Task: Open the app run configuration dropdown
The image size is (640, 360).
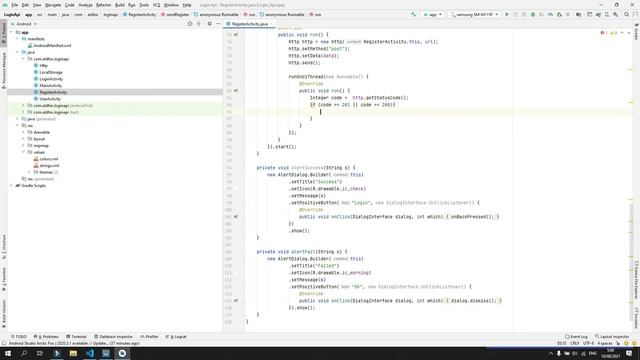Action: tap(433, 14)
